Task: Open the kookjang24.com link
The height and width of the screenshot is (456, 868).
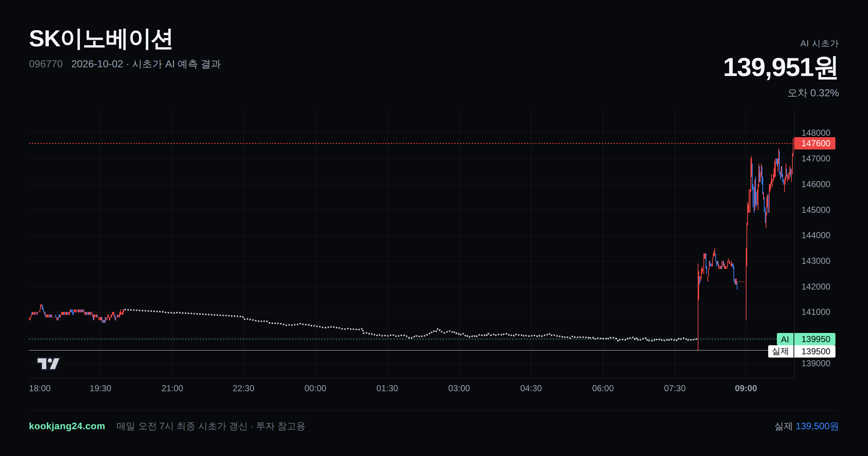Action: pos(67,426)
